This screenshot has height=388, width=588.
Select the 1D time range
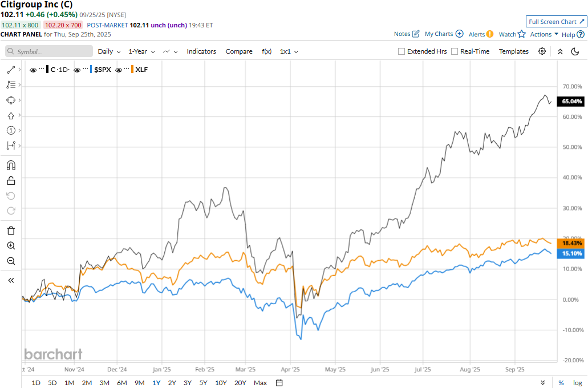pos(36,383)
